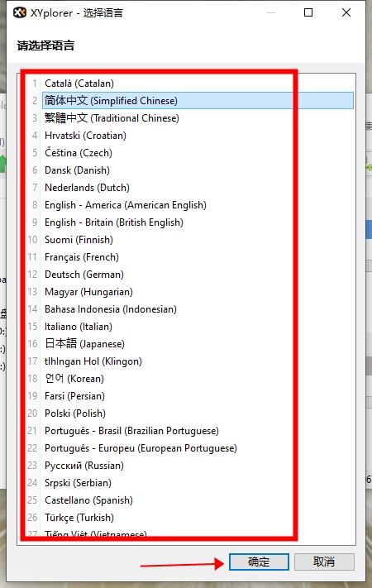Select Hrvatski (Croatian) language
372x588 pixels.
(85, 136)
